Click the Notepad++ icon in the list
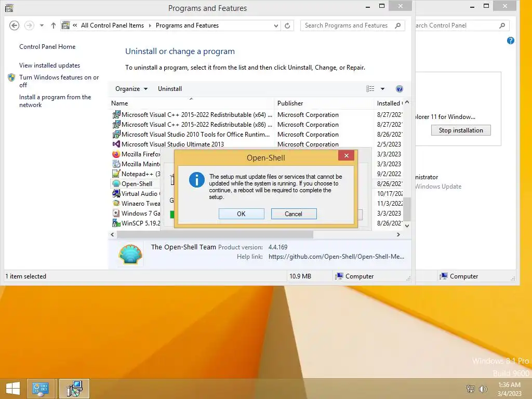Viewport: 532px width, 399px height. click(x=116, y=174)
